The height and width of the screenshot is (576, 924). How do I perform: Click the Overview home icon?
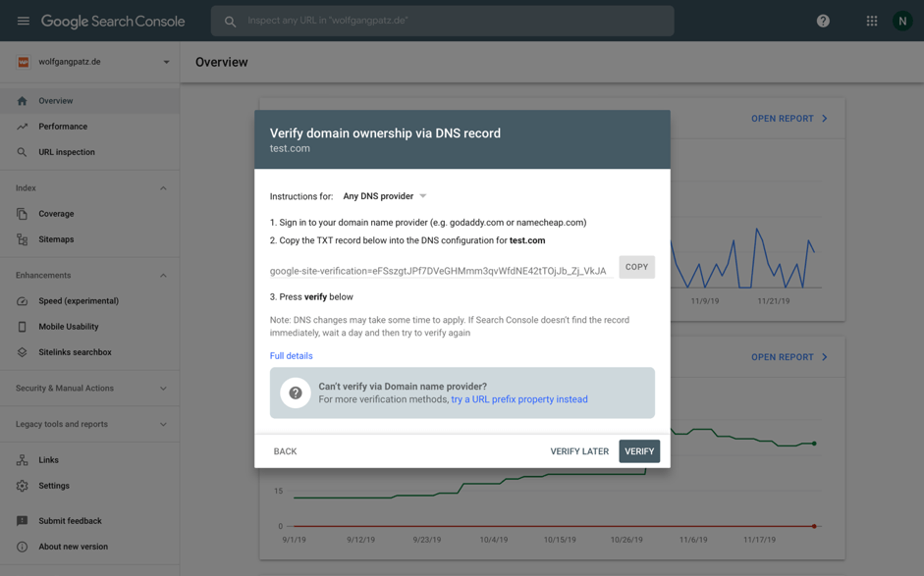pos(22,101)
